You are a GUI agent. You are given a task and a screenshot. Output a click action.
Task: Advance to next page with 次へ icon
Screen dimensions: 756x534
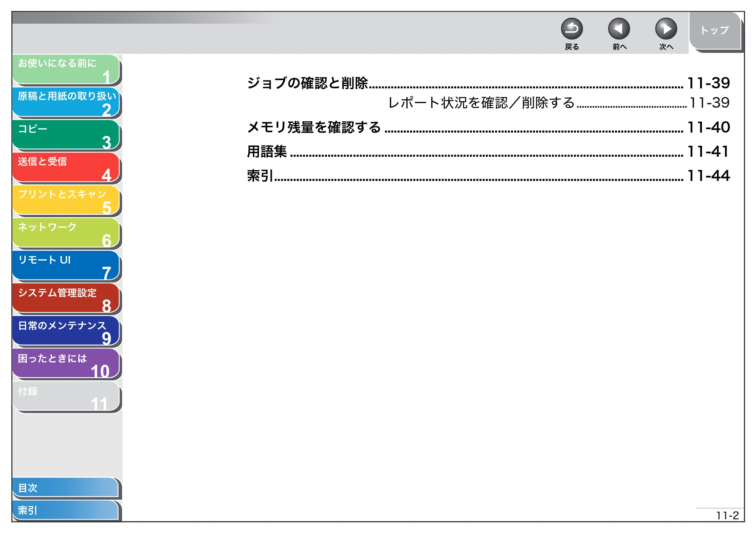tap(666, 29)
